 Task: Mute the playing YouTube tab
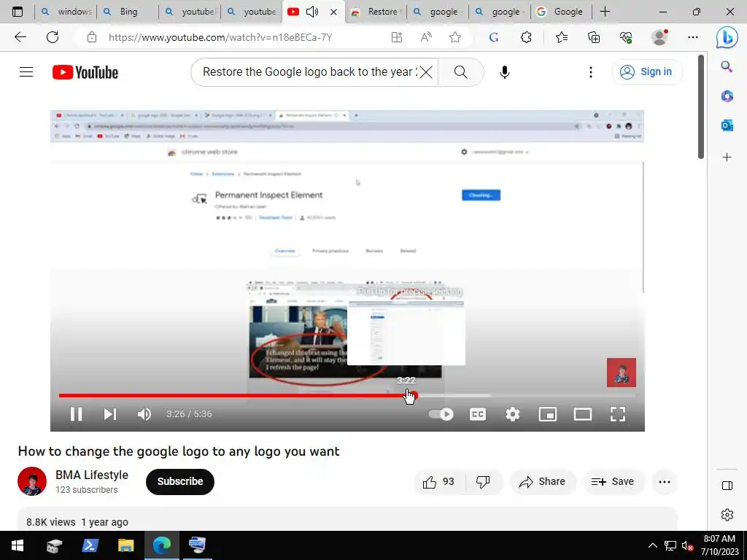pos(312,12)
